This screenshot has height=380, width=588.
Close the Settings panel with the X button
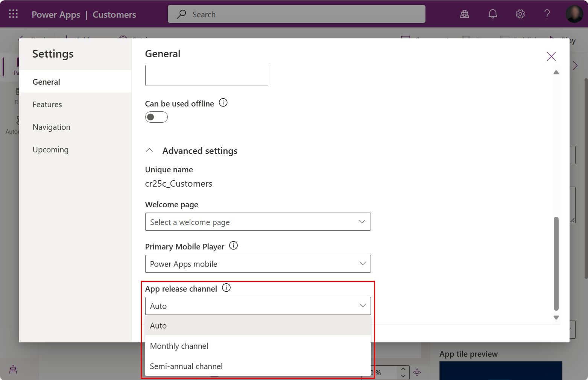click(x=551, y=56)
